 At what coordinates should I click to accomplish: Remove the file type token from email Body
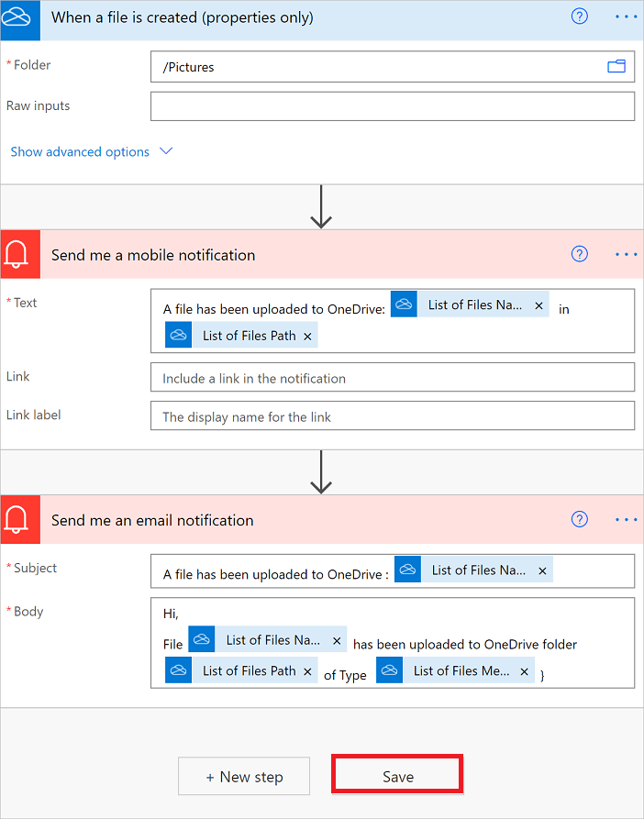coord(524,670)
